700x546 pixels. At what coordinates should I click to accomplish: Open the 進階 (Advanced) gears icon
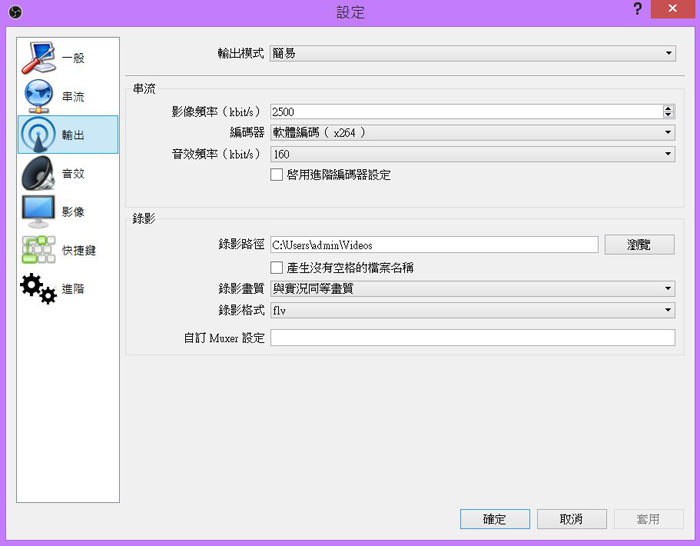click(39, 288)
